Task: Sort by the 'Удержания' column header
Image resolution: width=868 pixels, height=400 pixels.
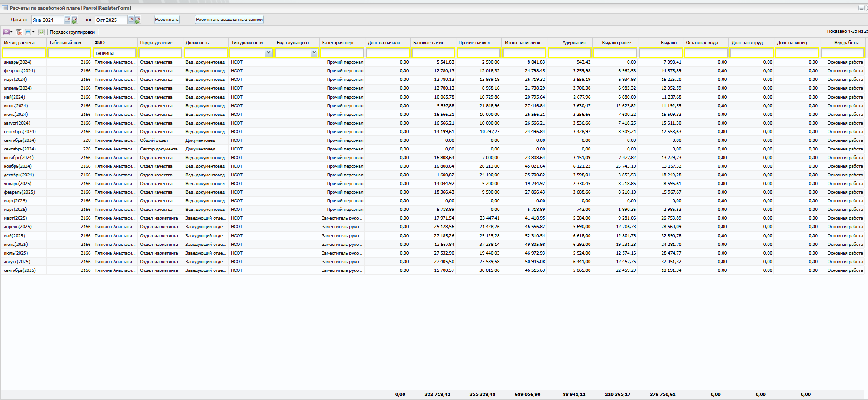Action: pyautogui.click(x=570, y=43)
